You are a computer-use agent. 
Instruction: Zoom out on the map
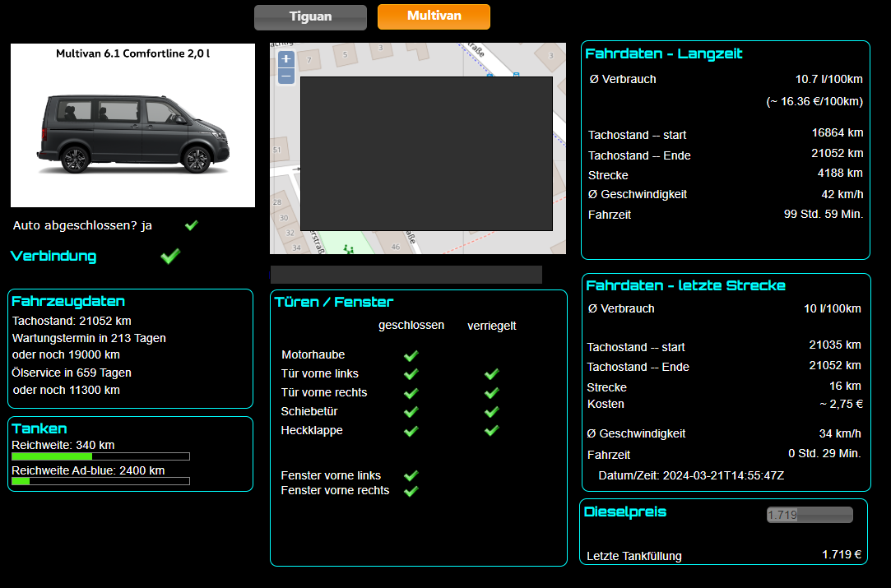point(285,76)
